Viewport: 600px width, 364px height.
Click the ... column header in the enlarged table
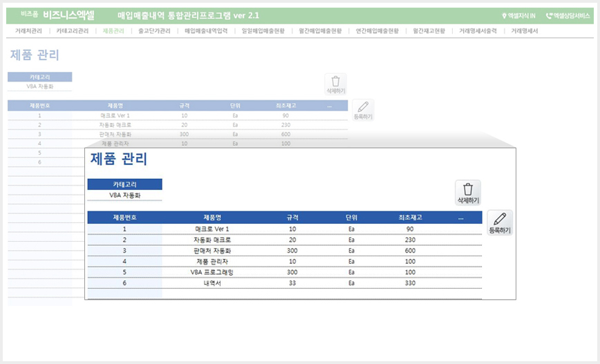(460, 218)
